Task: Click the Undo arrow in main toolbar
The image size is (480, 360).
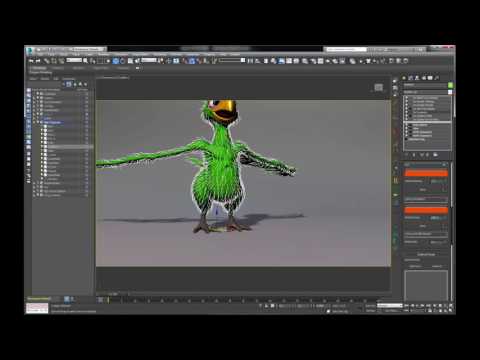Action: pos(31,61)
